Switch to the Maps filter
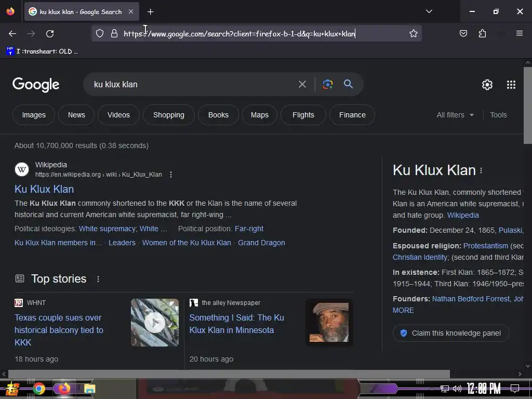The height and width of the screenshot is (399, 532). pos(260,115)
